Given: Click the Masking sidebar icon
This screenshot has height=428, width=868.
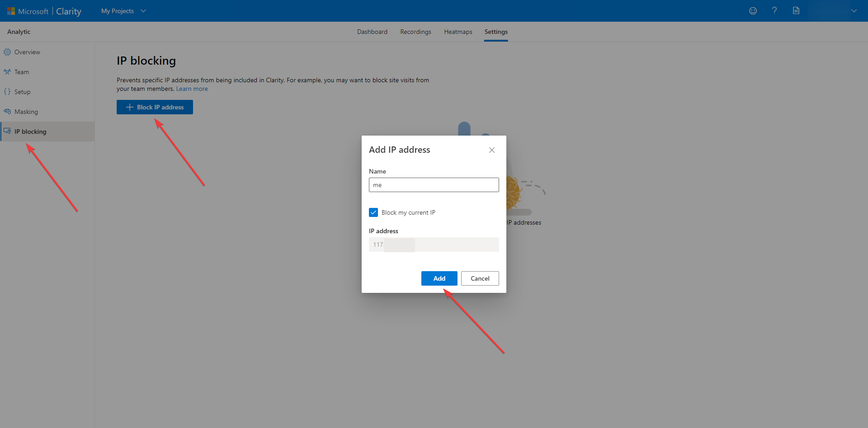Looking at the screenshot, I should pyautogui.click(x=7, y=111).
